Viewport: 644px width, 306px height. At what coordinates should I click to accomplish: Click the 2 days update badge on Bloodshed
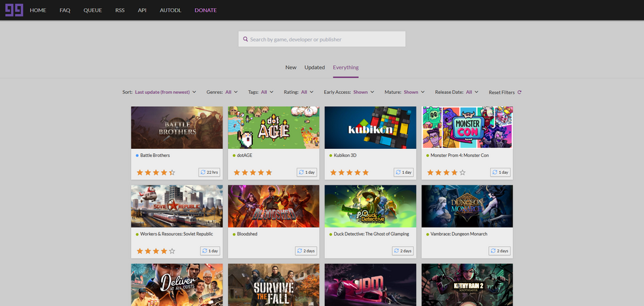point(306,251)
